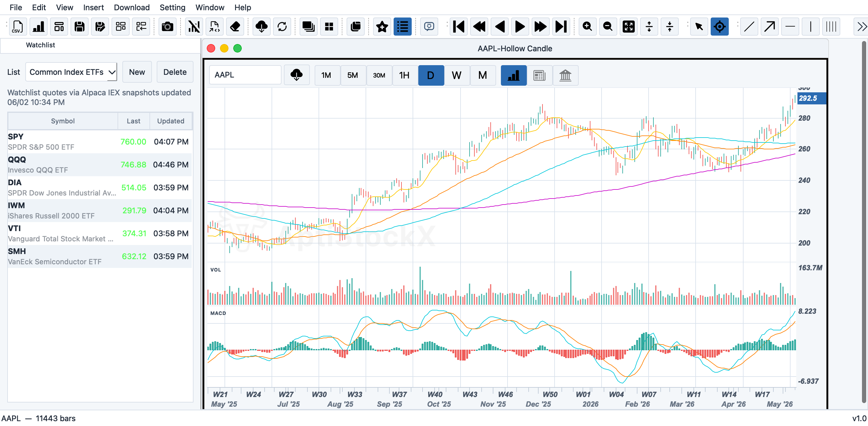Select the multiple vertical lines tool
This screenshot has width=868, height=426.
(831, 26)
